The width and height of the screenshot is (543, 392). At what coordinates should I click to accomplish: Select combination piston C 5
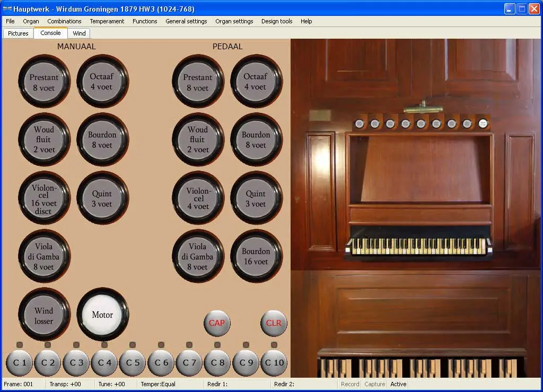[133, 363]
